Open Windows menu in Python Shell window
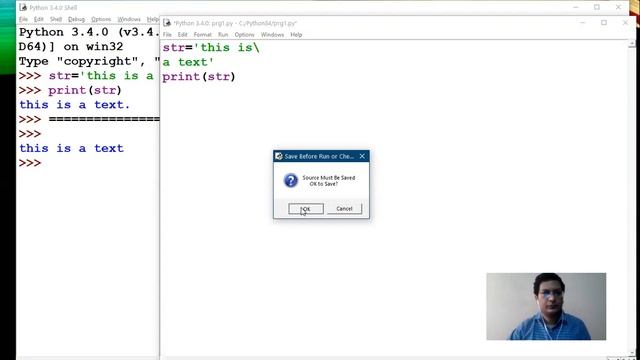 click(x=129, y=19)
